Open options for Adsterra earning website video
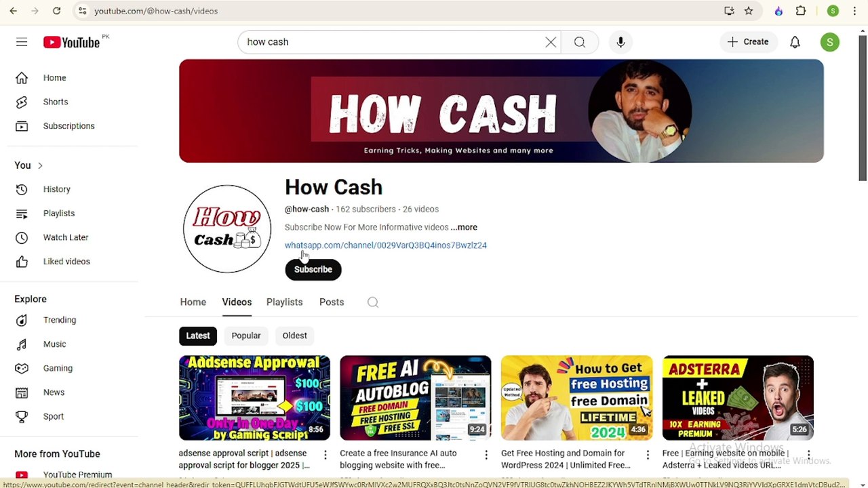 808,455
